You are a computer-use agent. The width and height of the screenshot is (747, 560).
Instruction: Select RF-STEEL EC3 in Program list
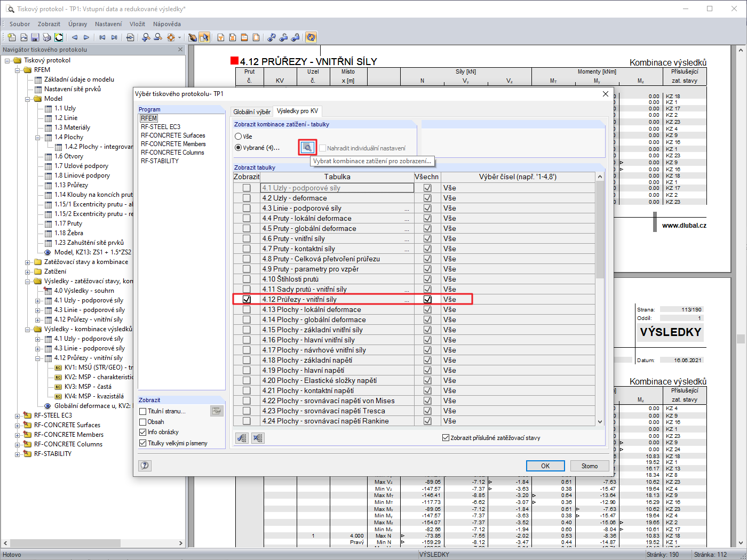[x=161, y=127]
